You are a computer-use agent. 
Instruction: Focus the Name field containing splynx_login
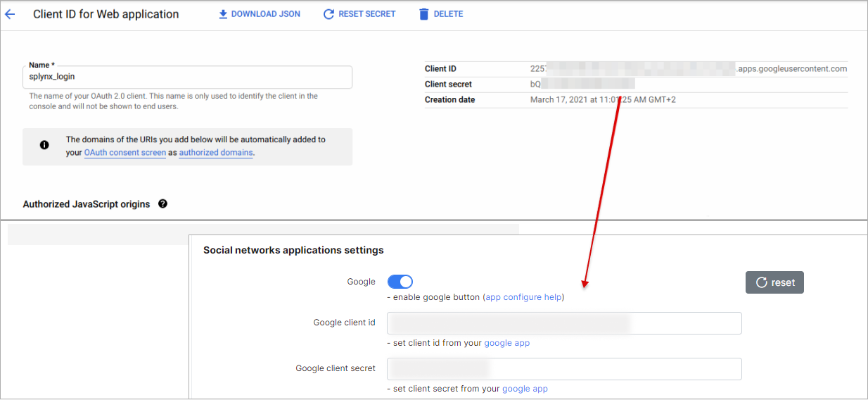point(187,77)
